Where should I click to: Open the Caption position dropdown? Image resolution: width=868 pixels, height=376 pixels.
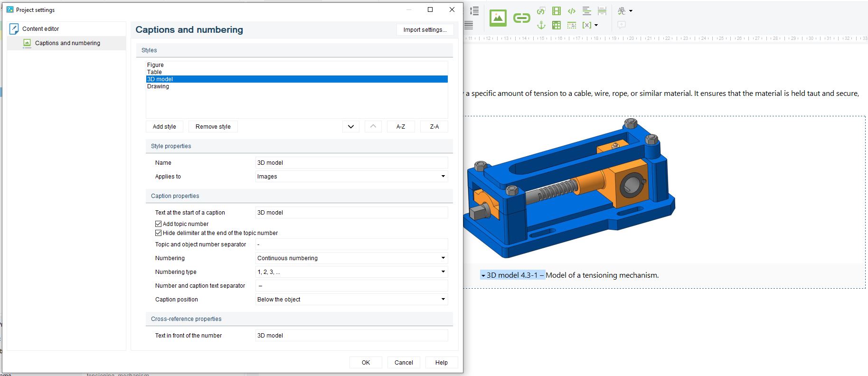pos(351,299)
